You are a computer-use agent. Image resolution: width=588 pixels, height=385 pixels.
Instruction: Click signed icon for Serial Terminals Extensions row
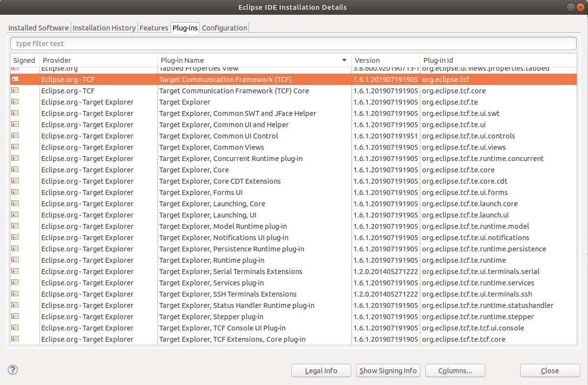pyautogui.click(x=15, y=271)
